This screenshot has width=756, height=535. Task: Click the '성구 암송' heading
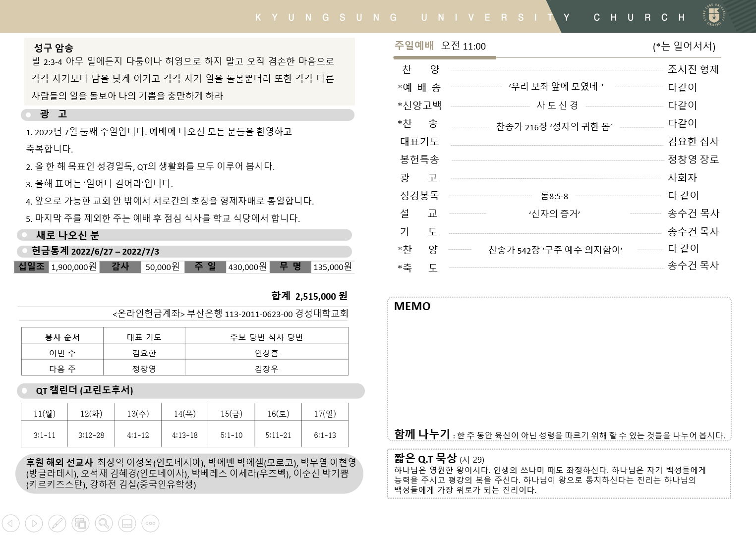[54, 48]
